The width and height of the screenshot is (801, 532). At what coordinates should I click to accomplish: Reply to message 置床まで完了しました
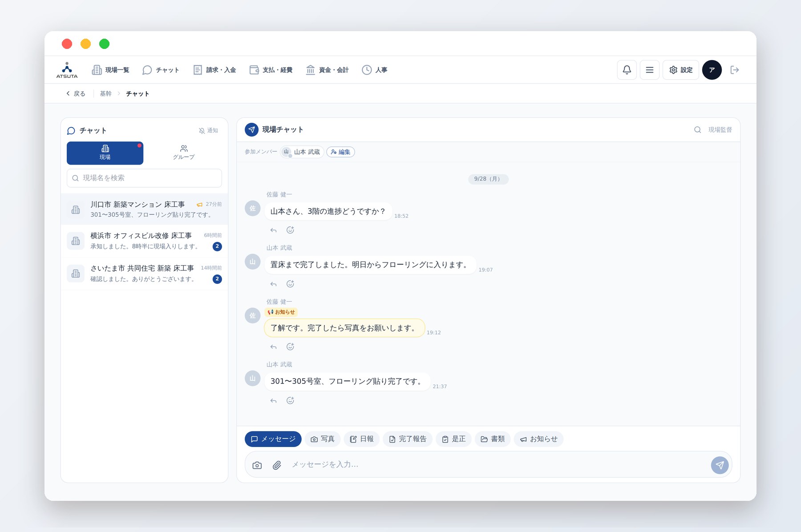click(x=273, y=284)
